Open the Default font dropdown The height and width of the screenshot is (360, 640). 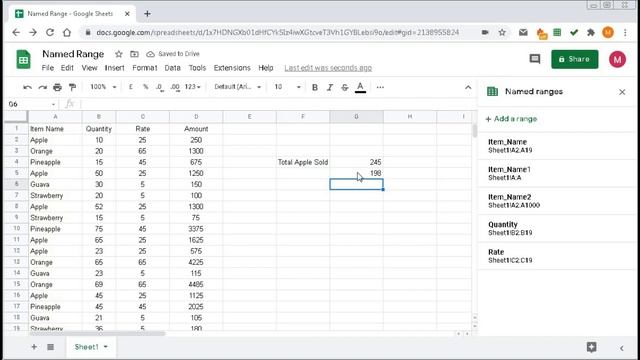pyautogui.click(x=237, y=87)
